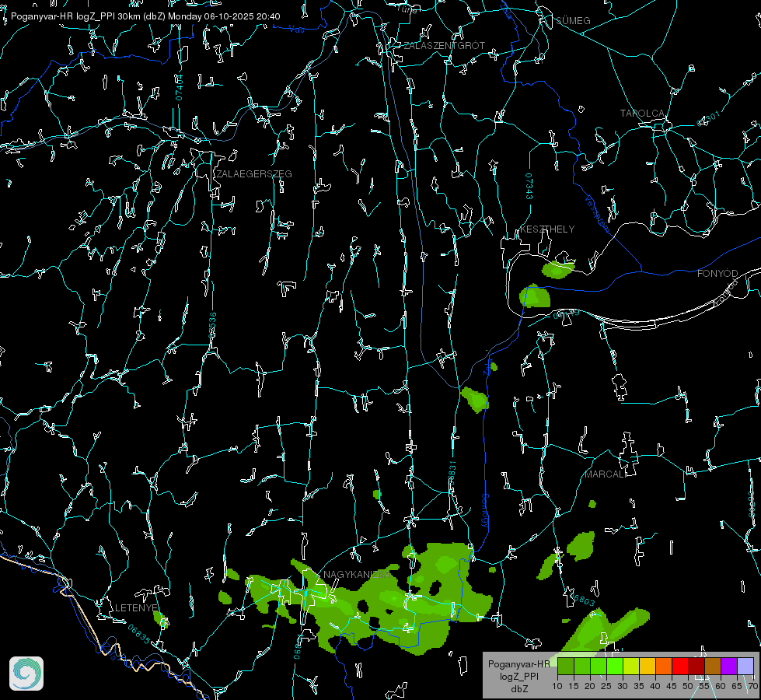Image resolution: width=761 pixels, height=700 pixels.
Task: Click the road number 06831 label
Action: pyautogui.click(x=452, y=473)
